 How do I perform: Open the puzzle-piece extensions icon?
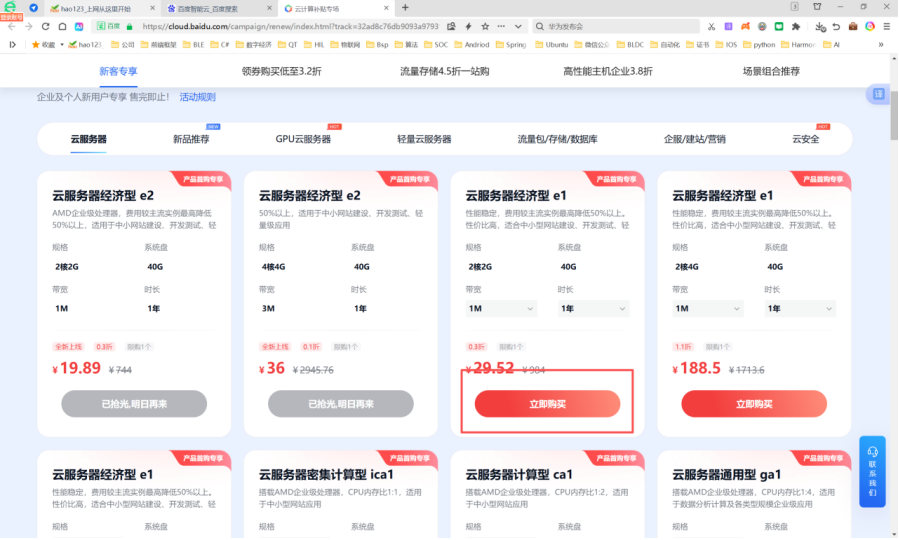(796, 26)
